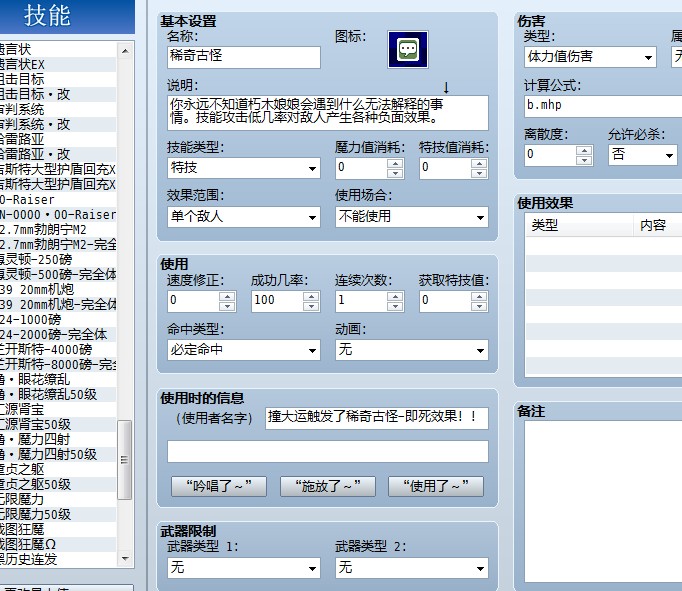Click the empty second message line field
Screen dimensions: 682x591
328,451
